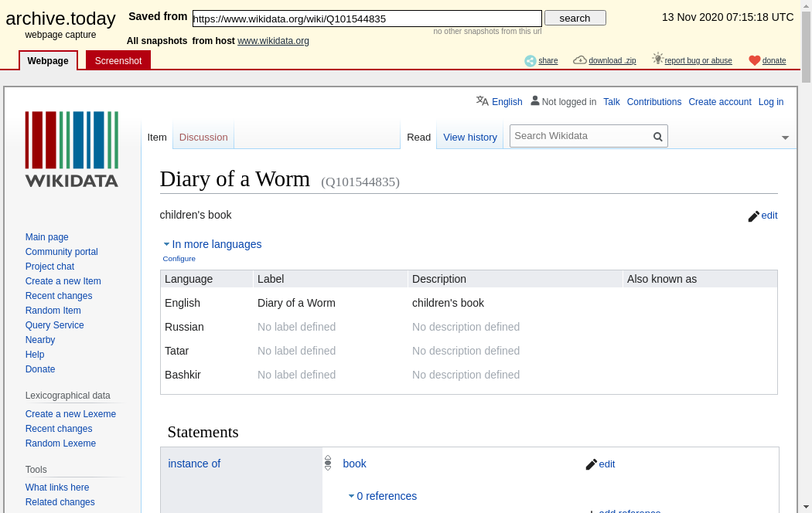Click the donate heart icon
812x513 pixels.
click(x=754, y=61)
